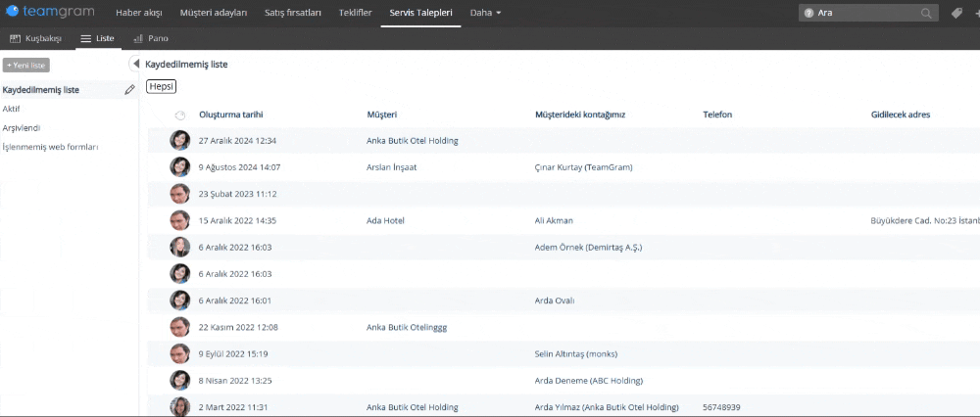Select Arşivlendi list in sidebar

pos(22,128)
